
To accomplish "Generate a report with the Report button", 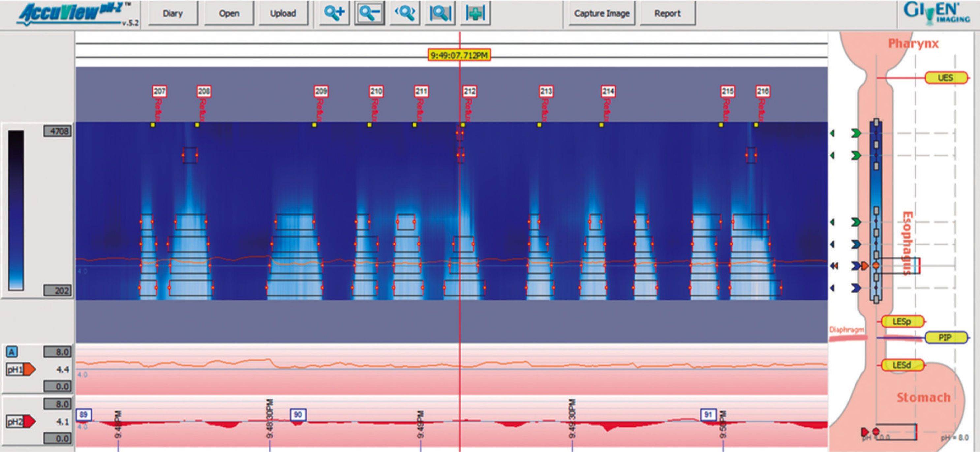I will tap(667, 14).
